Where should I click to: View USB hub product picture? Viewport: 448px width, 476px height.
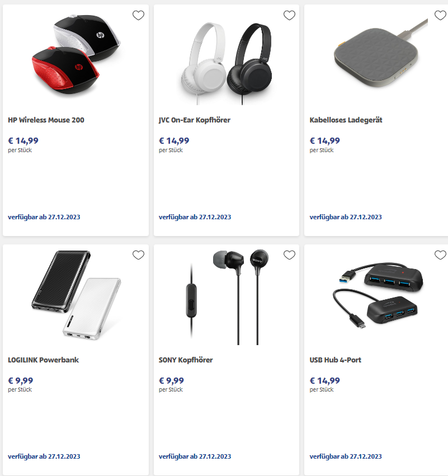click(x=378, y=295)
